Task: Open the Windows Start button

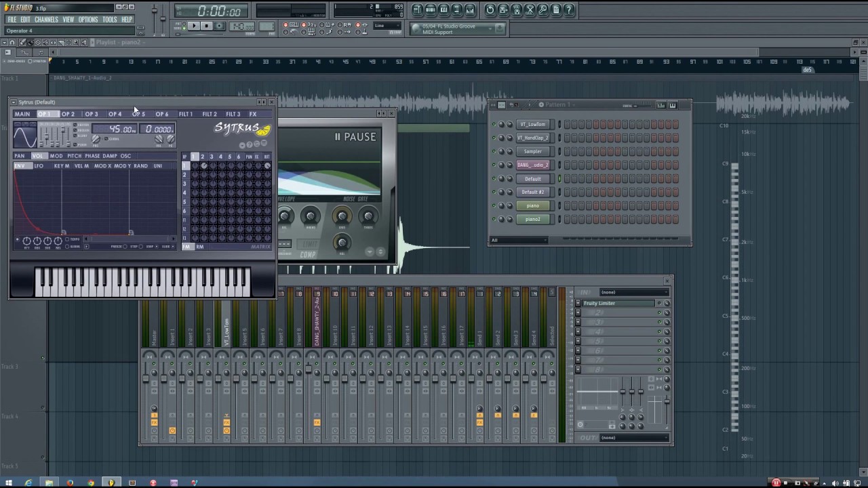Action: tap(7, 483)
